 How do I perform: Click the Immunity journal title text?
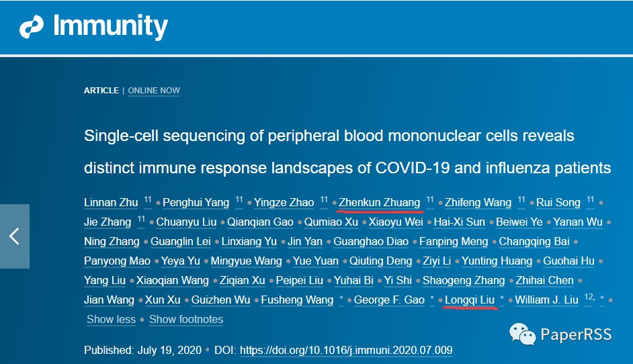pyautogui.click(x=110, y=26)
